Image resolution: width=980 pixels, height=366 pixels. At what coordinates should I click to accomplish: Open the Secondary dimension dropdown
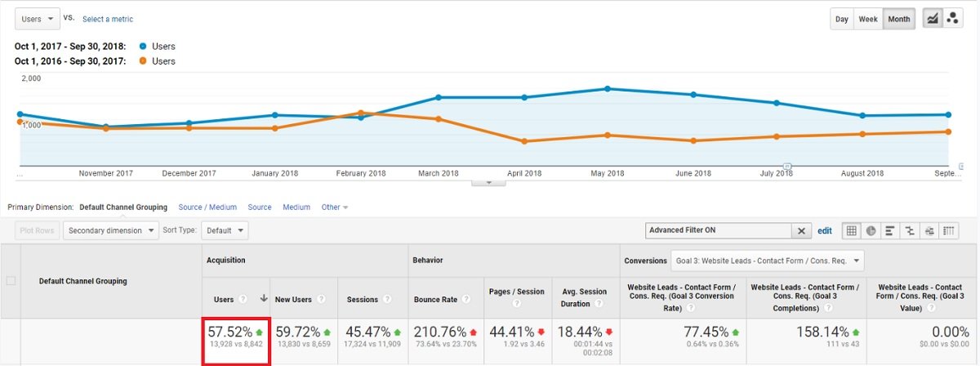(x=111, y=230)
